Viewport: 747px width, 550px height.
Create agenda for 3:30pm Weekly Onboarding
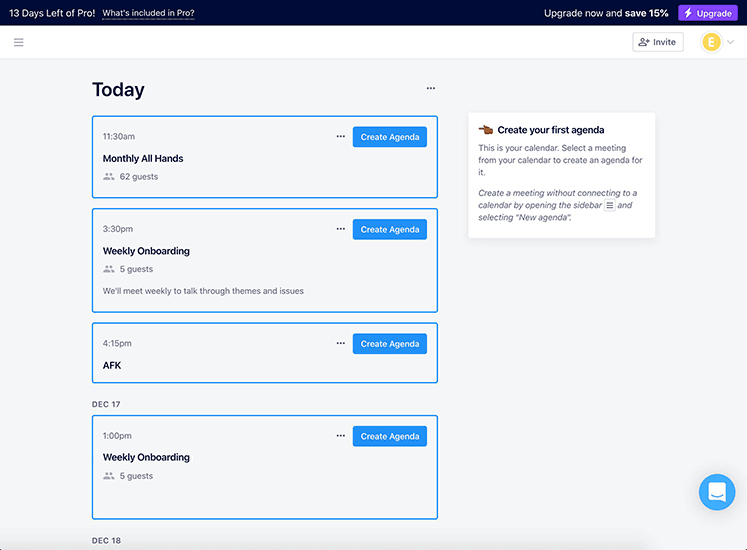click(x=390, y=229)
